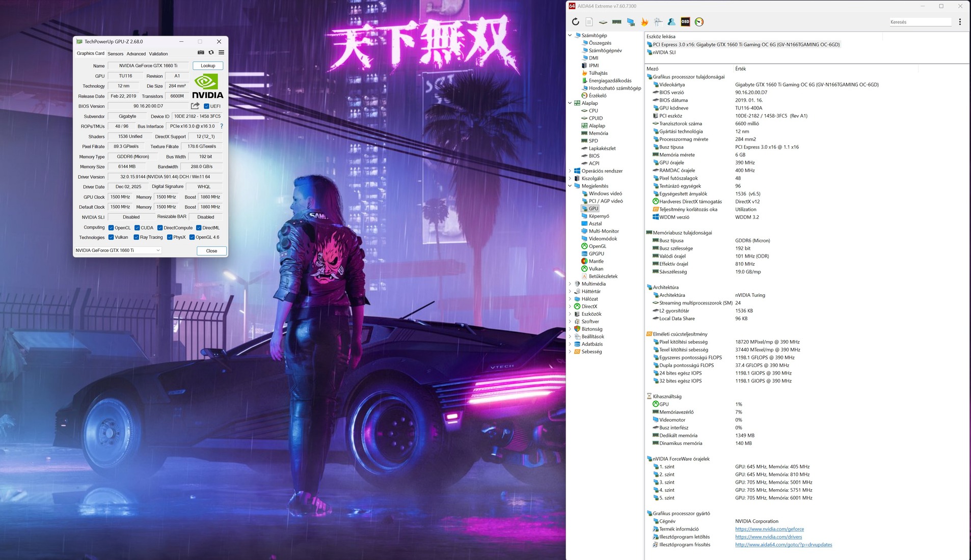Click the NVIDIA logo in GPU-Z
Image resolution: width=971 pixels, height=560 pixels.
coord(208,86)
